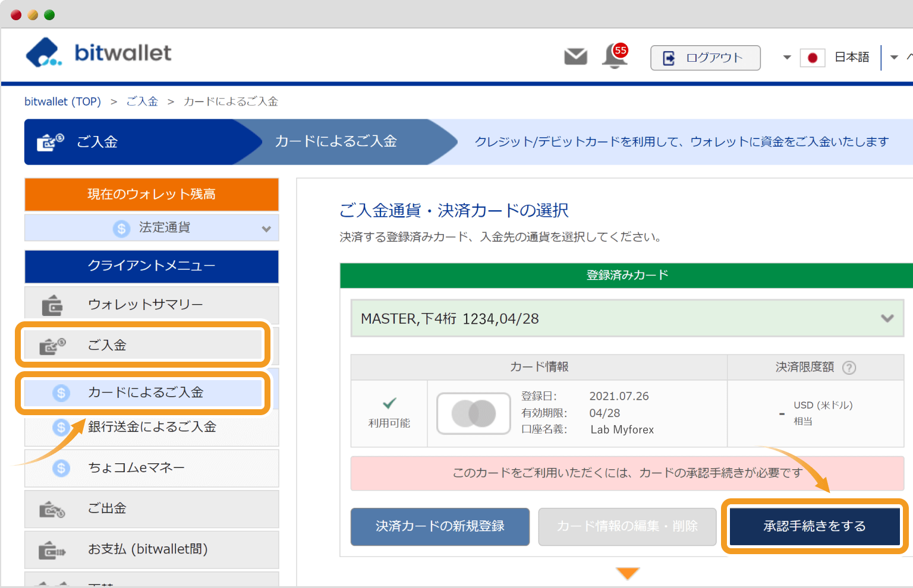Click help icon next to 決済限度額
Screen dimensions: 913x588
[x=849, y=368]
